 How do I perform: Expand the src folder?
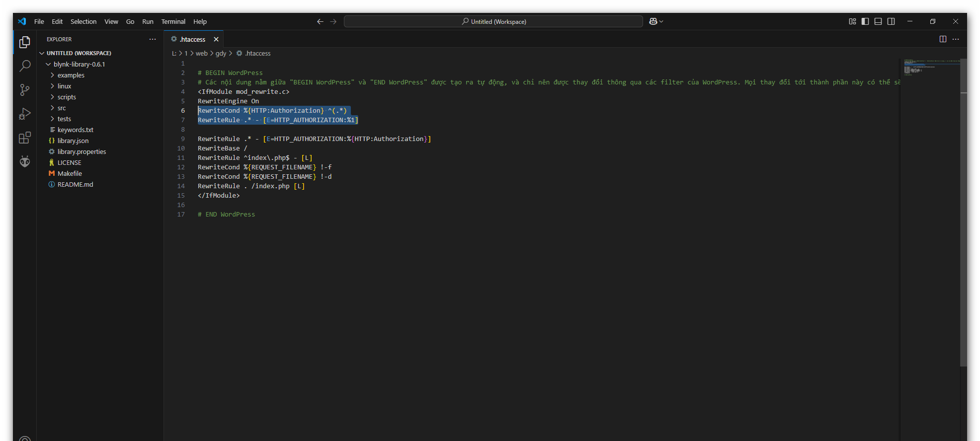click(x=100, y=108)
